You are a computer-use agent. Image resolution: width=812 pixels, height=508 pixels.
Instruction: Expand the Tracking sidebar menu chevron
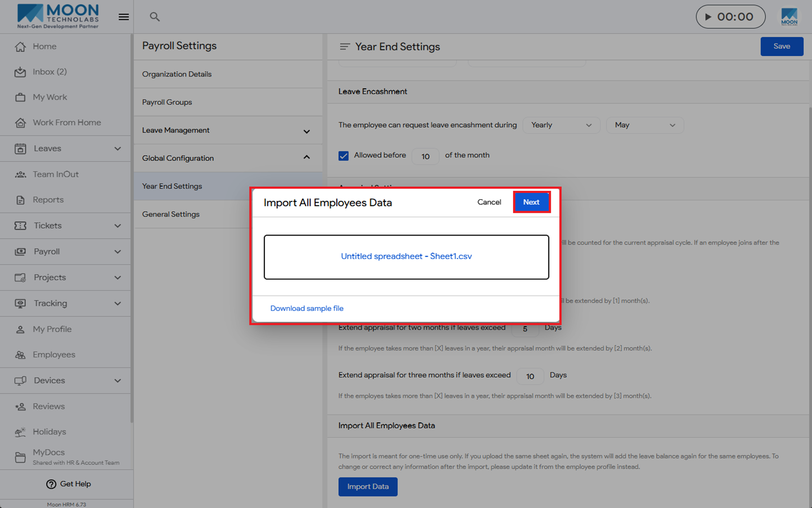[117, 304]
